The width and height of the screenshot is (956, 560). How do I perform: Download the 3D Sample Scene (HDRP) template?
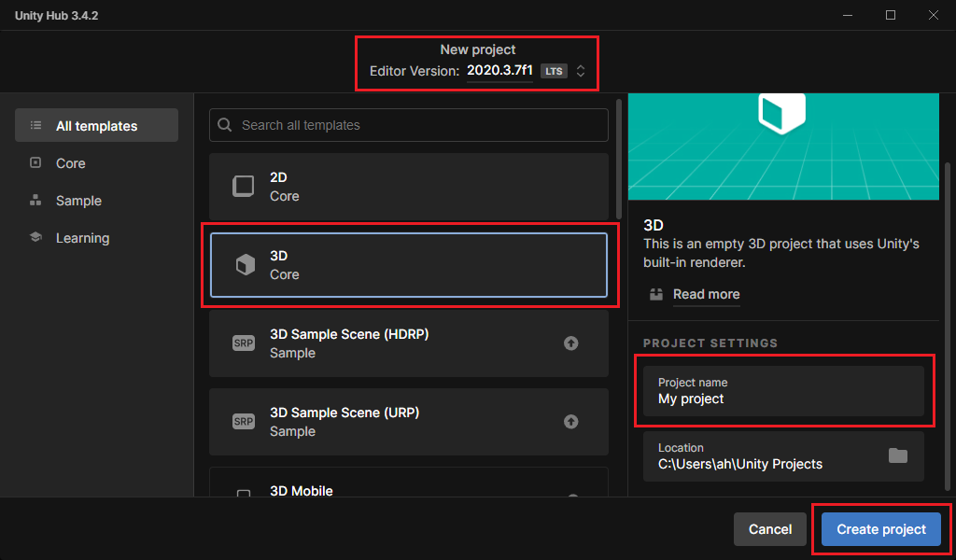pyautogui.click(x=570, y=343)
